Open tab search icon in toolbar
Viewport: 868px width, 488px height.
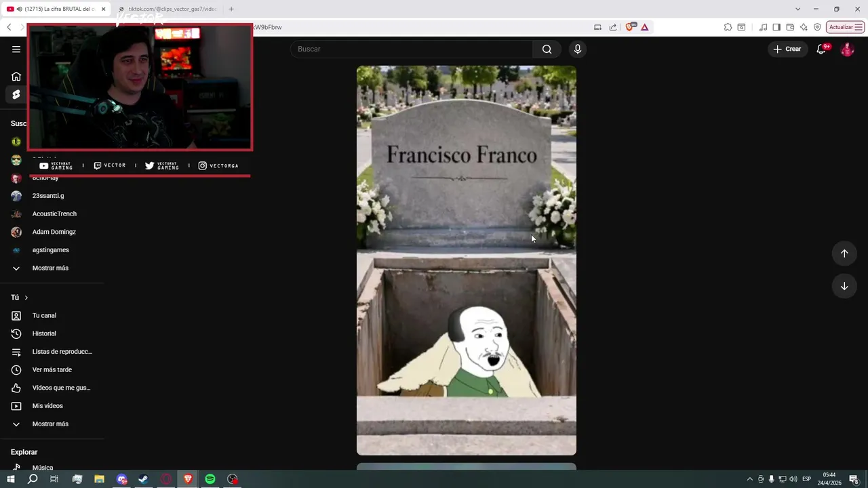[x=741, y=27]
